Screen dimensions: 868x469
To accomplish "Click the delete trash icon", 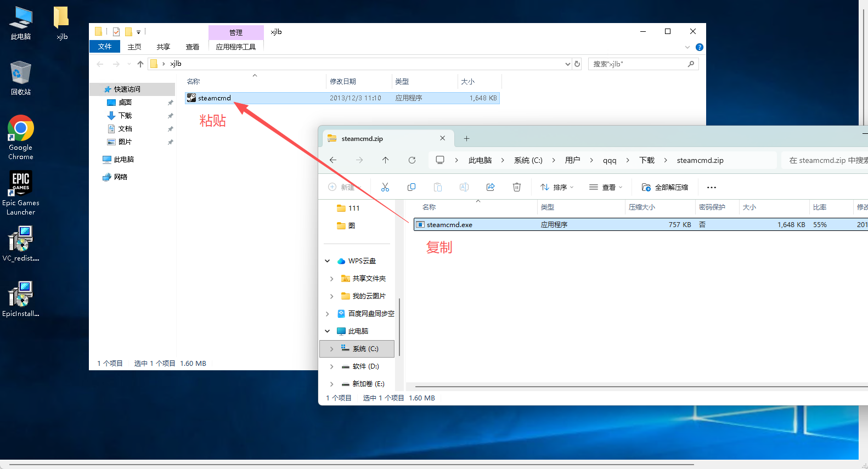I will click(x=517, y=187).
